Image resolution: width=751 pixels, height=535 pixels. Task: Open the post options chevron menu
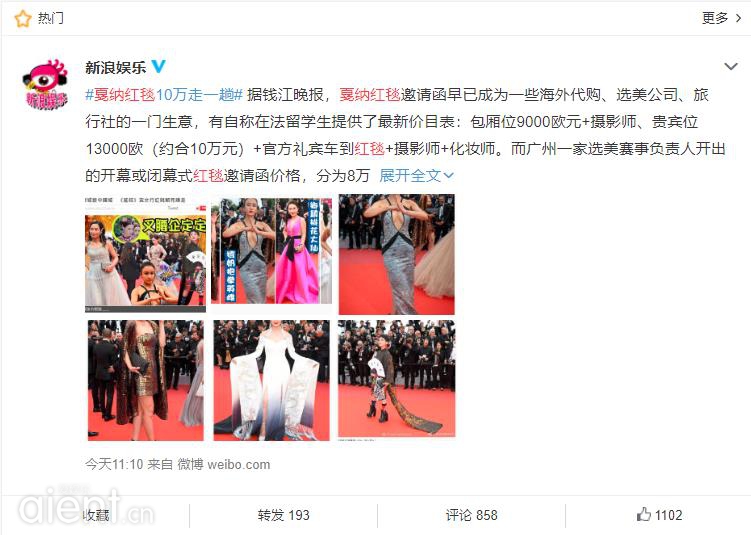730,67
